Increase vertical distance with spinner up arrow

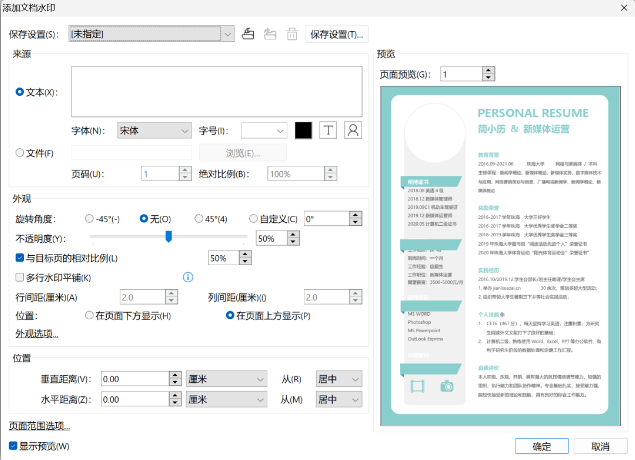click(x=178, y=375)
